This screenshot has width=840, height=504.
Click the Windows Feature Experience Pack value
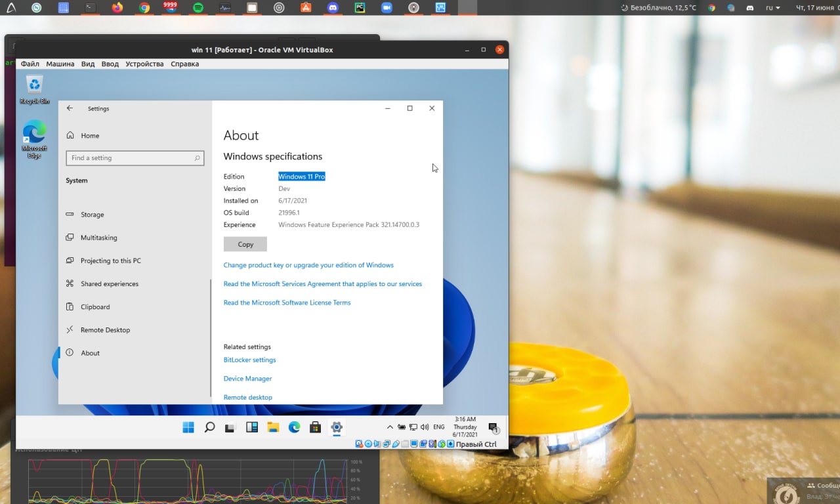coord(348,224)
